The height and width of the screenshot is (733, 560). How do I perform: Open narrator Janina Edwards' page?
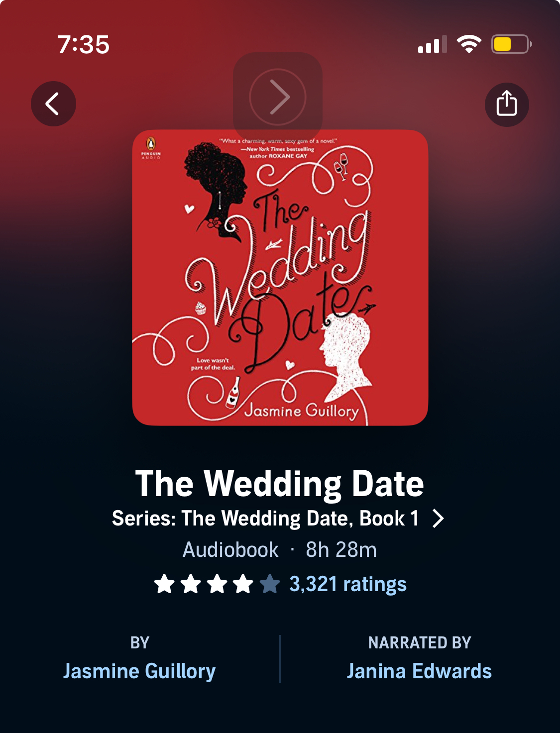[x=419, y=671]
